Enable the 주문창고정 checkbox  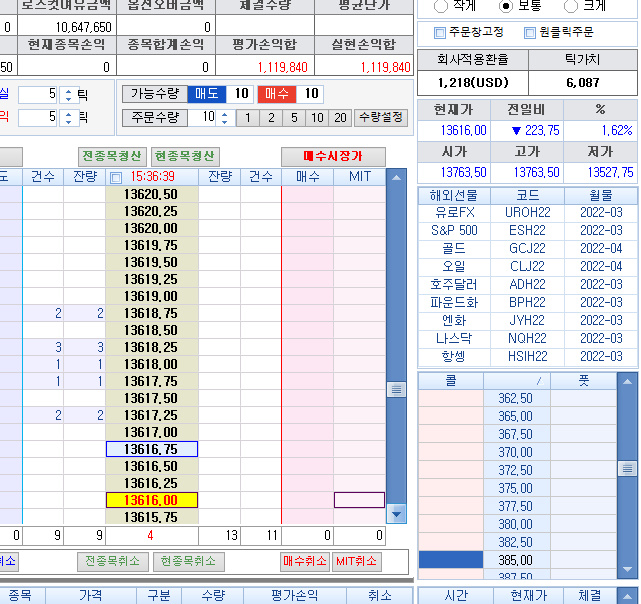(x=440, y=33)
